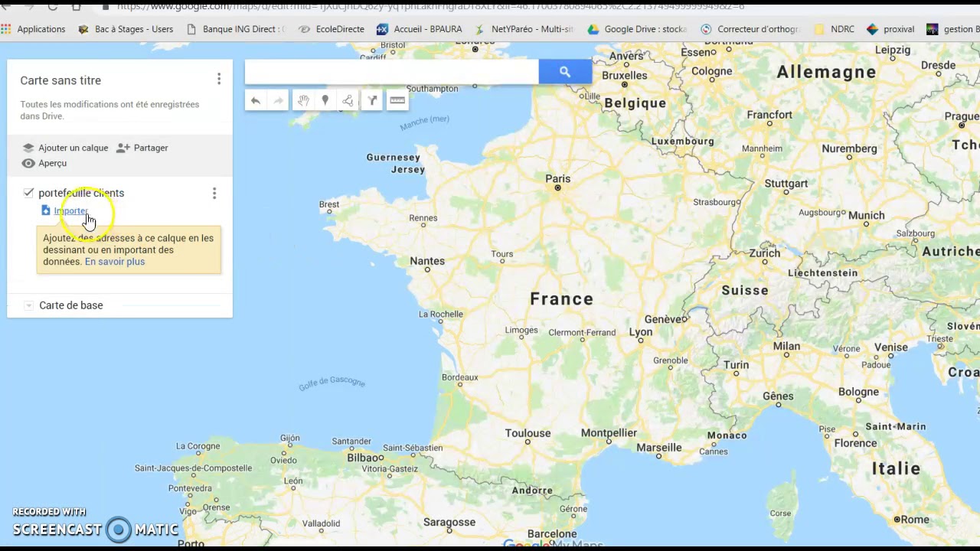Screen dimensions: 980x551
Task: Click the Italie country label
Action: click(896, 468)
